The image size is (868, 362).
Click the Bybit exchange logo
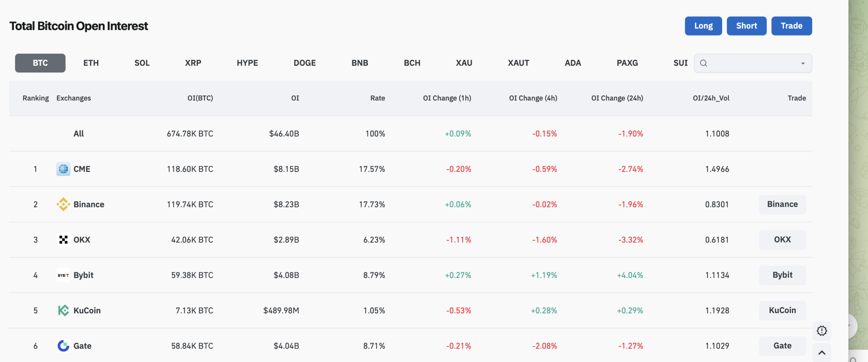[x=63, y=275]
